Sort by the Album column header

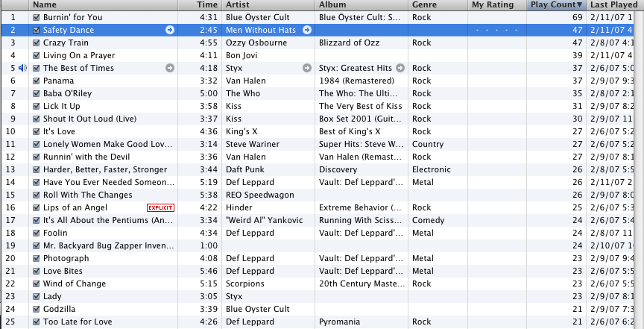click(x=362, y=5)
